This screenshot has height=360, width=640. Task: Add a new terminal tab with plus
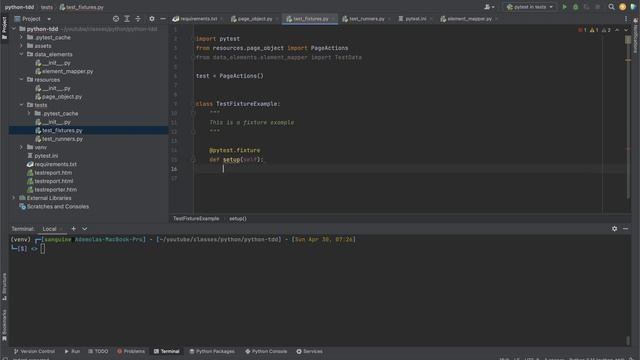(73, 229)
